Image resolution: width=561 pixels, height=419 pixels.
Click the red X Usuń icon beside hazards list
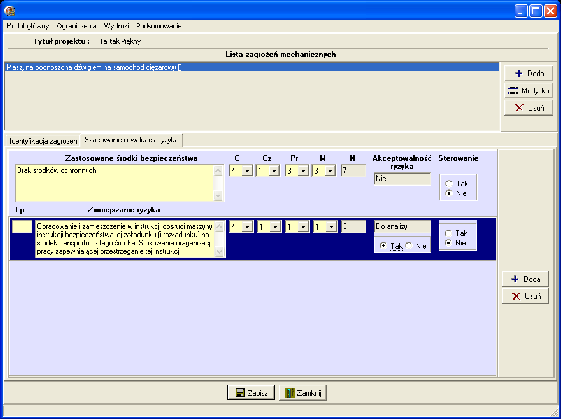click(519, 107)
